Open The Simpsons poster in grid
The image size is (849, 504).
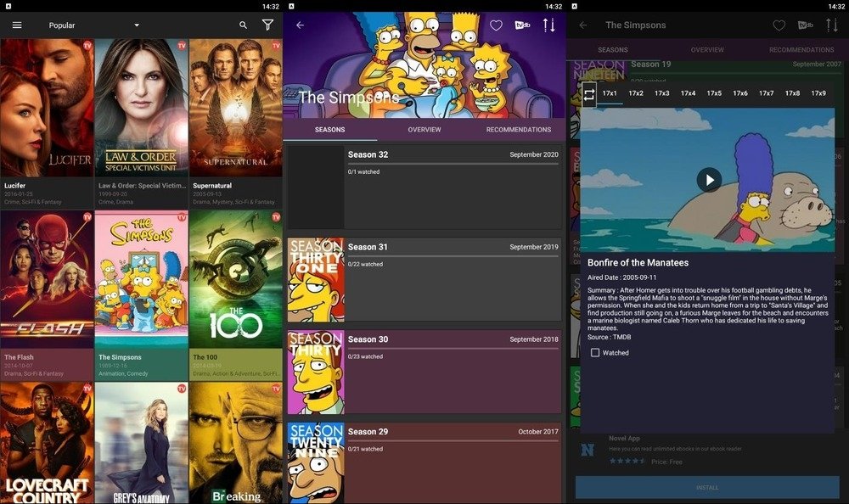tap(141, 279)
